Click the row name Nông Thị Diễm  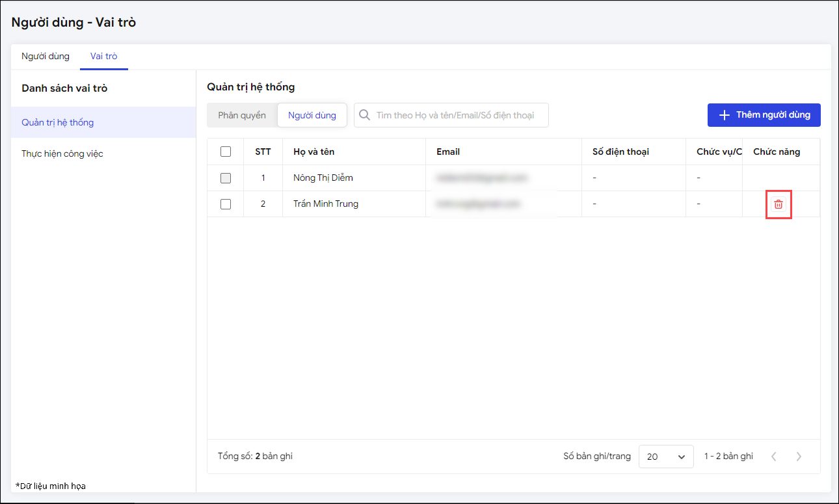tap(323, 178)
